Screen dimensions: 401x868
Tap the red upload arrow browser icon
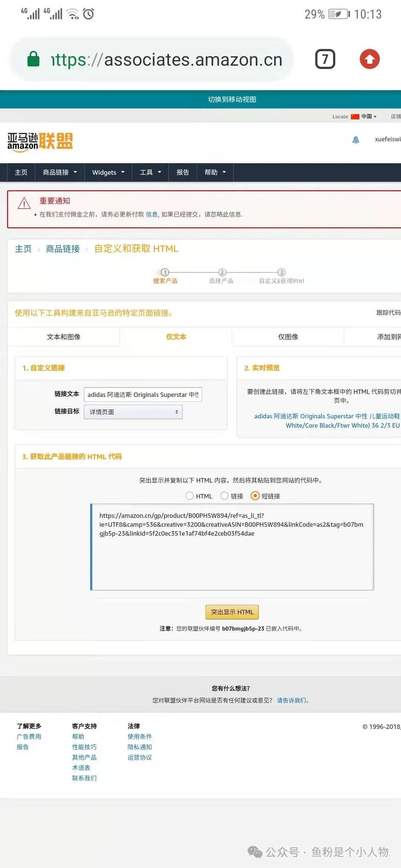369,59
